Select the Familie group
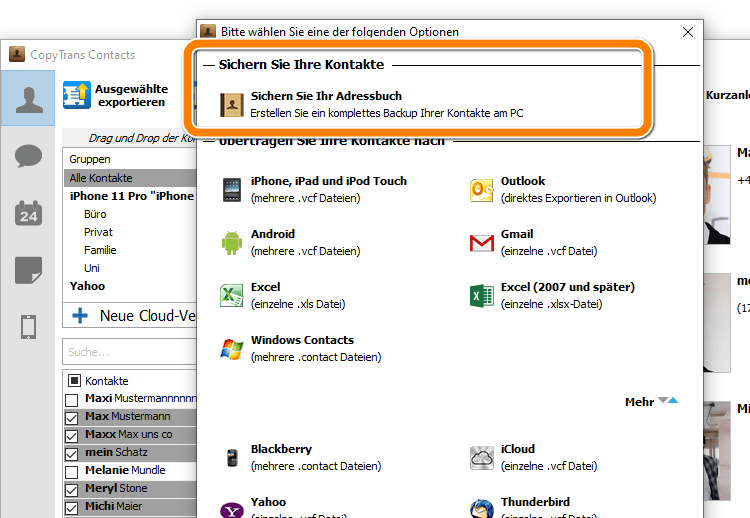This screenshot has height=518, width=750. pos(100,250)
